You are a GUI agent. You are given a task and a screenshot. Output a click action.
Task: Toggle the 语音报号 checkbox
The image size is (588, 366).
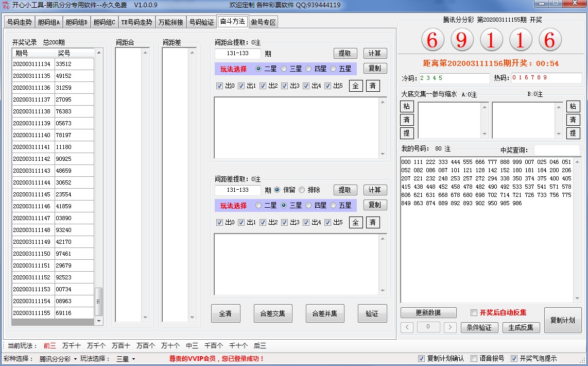474,358
